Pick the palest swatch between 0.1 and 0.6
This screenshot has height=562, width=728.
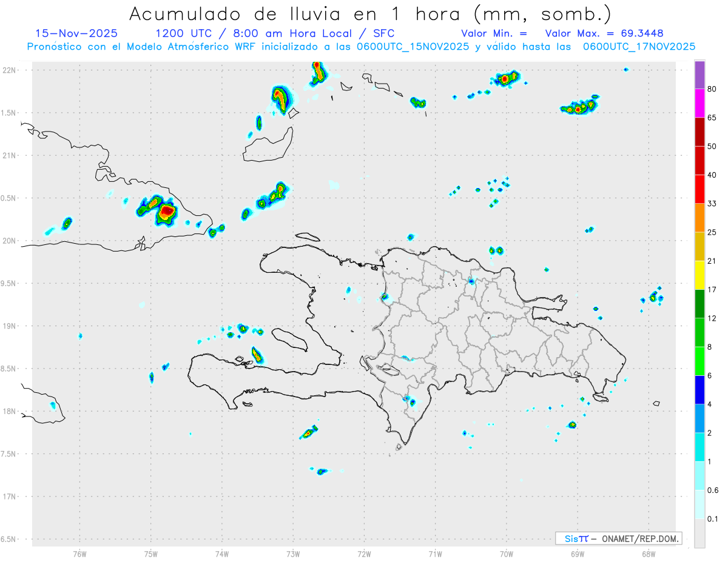point(699,504)
